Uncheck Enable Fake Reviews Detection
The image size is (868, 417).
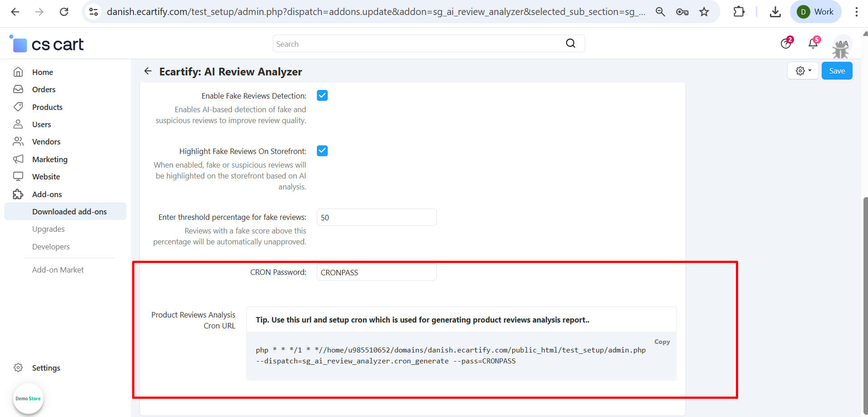(x=322, y=95)
